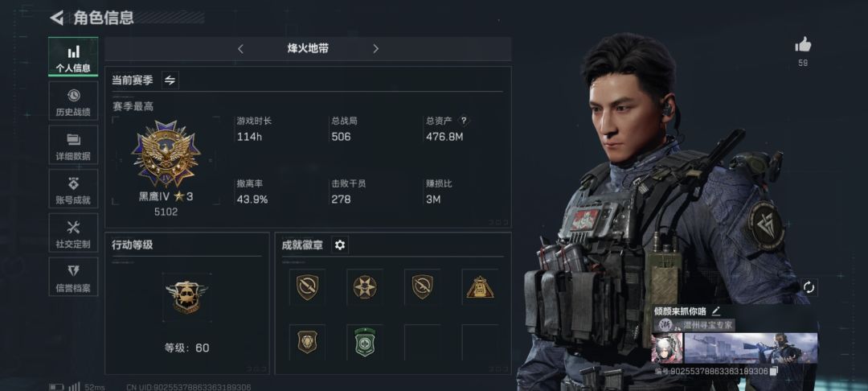Click the player avatar thumbnail
868x391 pixels.
tap(666, 348)
